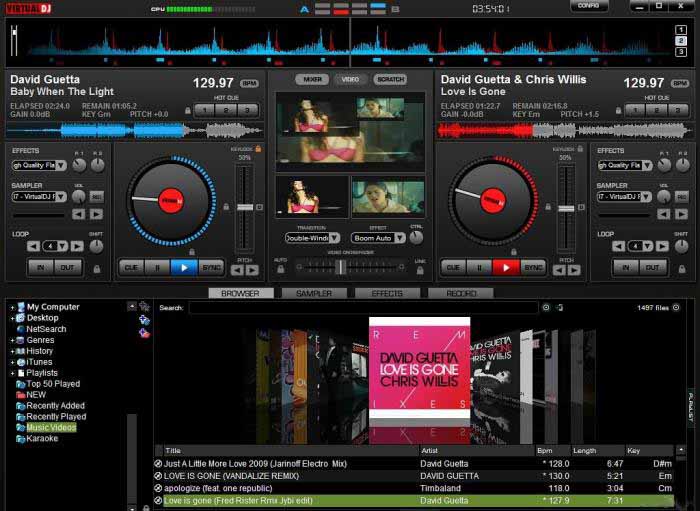Pause the left deck
The image size is (700, 511).
pyautogui.click(x=158, y=268)
